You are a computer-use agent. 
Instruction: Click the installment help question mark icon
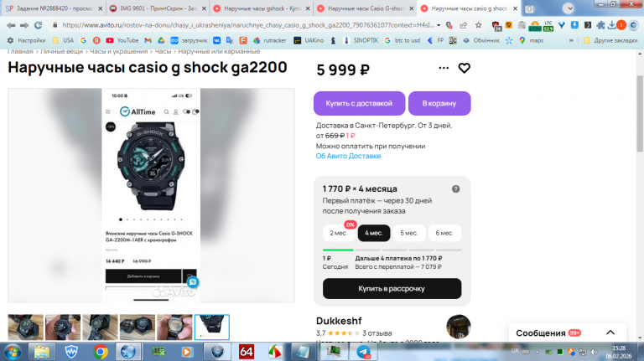[x=455, y=189]
